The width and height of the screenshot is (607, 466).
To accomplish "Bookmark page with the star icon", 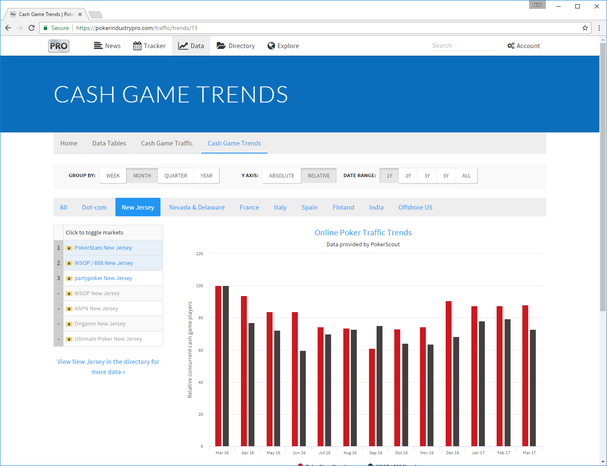I will tap(585, 28).
